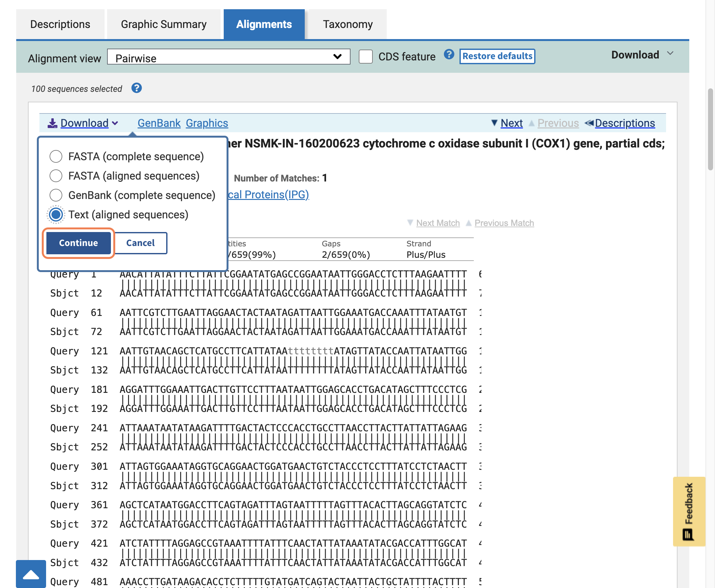
Task: Select FASTA (aligned sequences) option
Action: click(56, 176)
